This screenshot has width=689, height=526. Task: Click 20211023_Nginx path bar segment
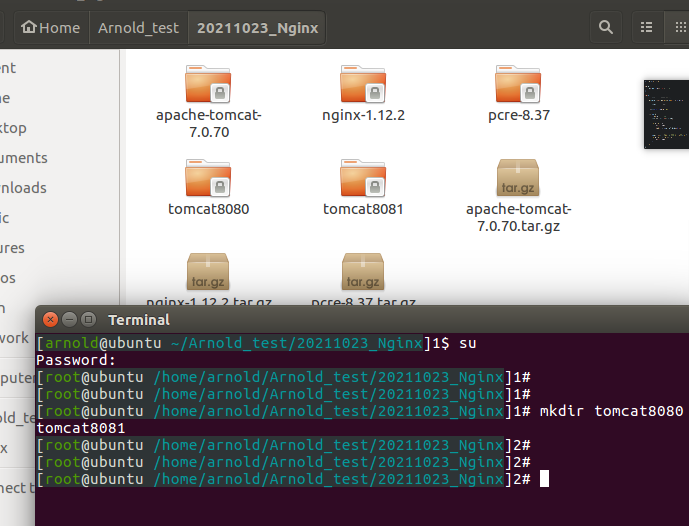pyautogui.click(x=257, y=28)
